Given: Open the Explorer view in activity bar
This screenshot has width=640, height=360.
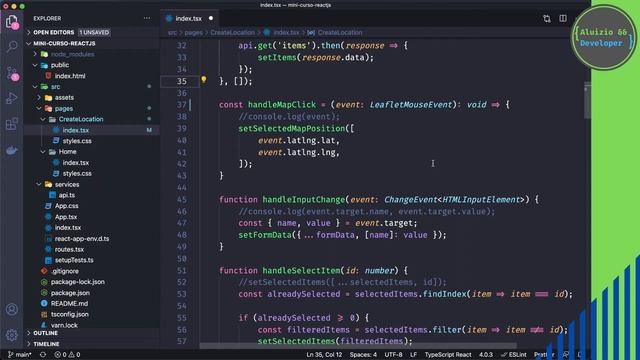Looking at the screenshot, I should pos(12,21).
